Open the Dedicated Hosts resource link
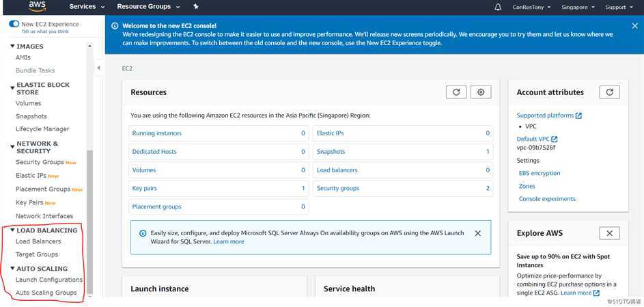Screen dimensions: 644x307 click(154, 152)
